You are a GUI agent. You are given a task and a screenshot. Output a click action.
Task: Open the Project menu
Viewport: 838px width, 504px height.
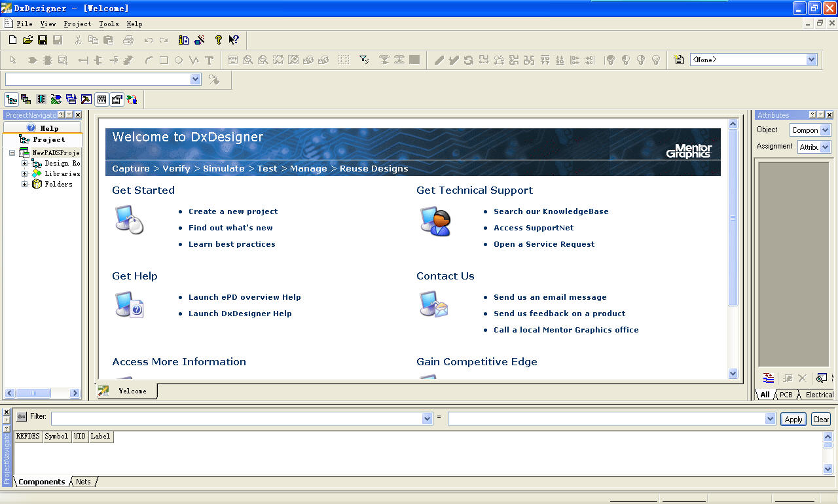[77, 24]
